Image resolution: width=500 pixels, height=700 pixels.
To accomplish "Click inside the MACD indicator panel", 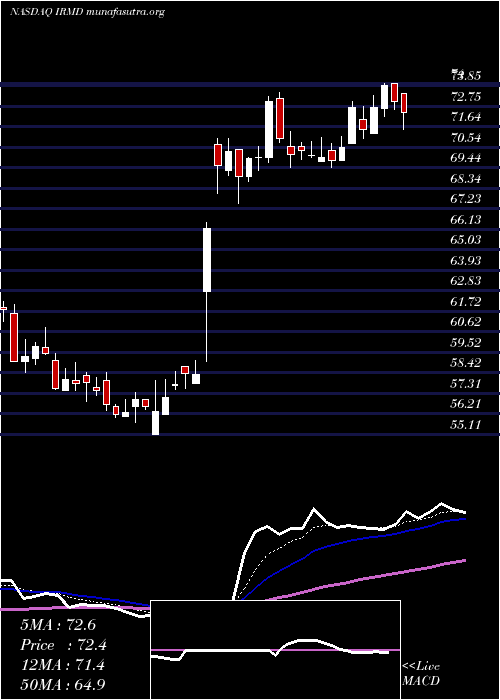I will [275, 650].
